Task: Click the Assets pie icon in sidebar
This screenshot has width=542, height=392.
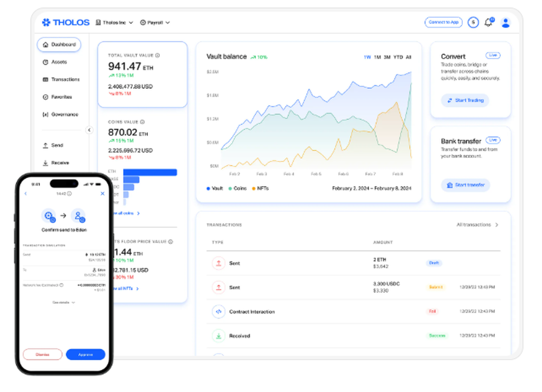Action: point(46,62)
